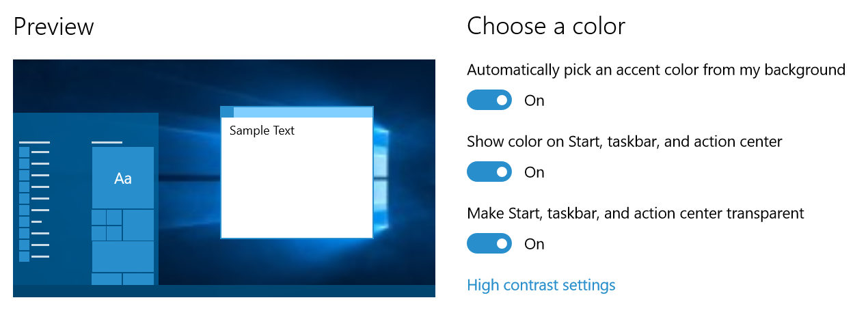
Task: Click the 'Preview' heading text
Action: click(53, 26)
